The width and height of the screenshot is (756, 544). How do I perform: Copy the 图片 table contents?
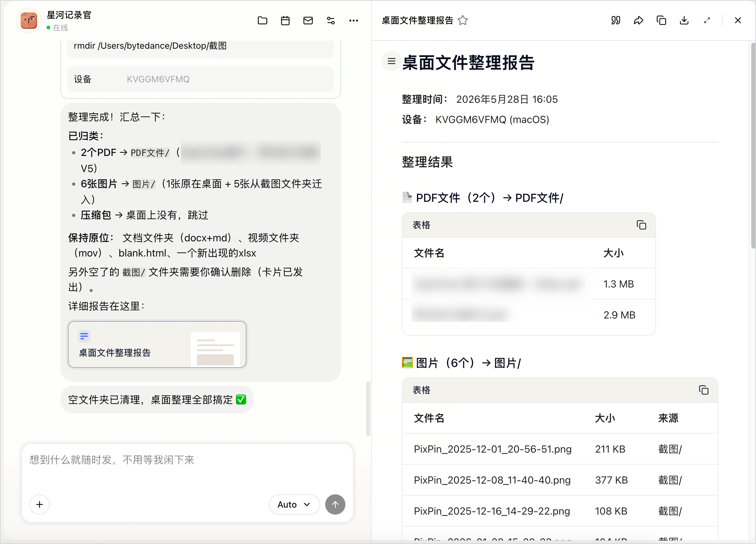click(x=703, y=390)
